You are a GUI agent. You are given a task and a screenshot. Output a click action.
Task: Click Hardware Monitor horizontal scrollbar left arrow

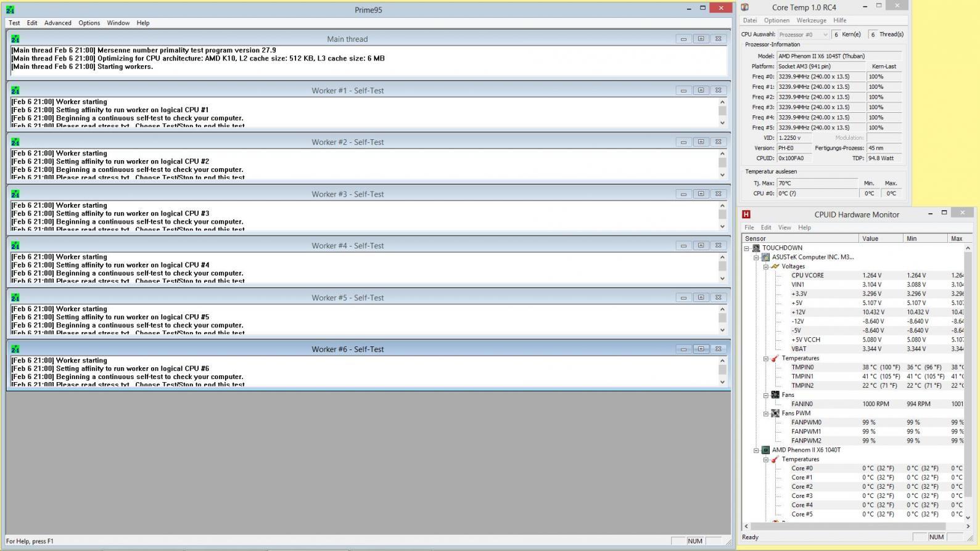click(x=746, y=526)
